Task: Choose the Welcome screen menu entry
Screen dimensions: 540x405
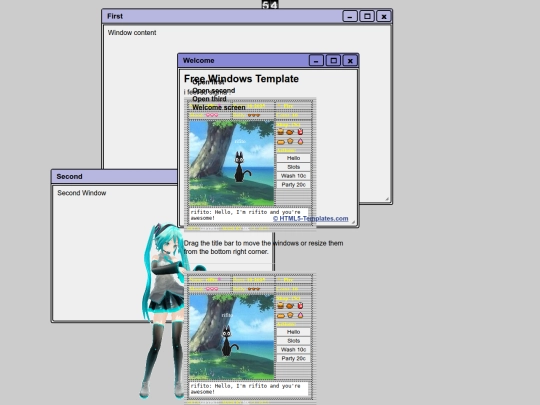Action: [219, 107]
